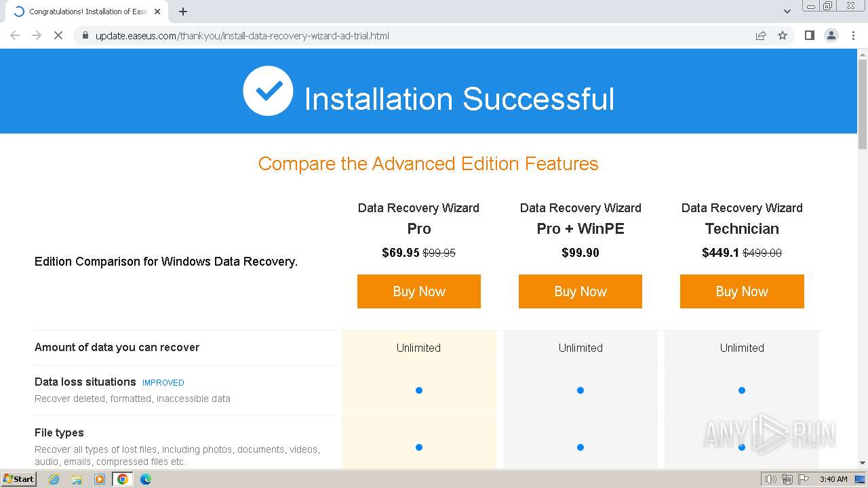Open the Chrome profile avatar icon
This screenshot has height=488, width=868.
pos(831,36)
